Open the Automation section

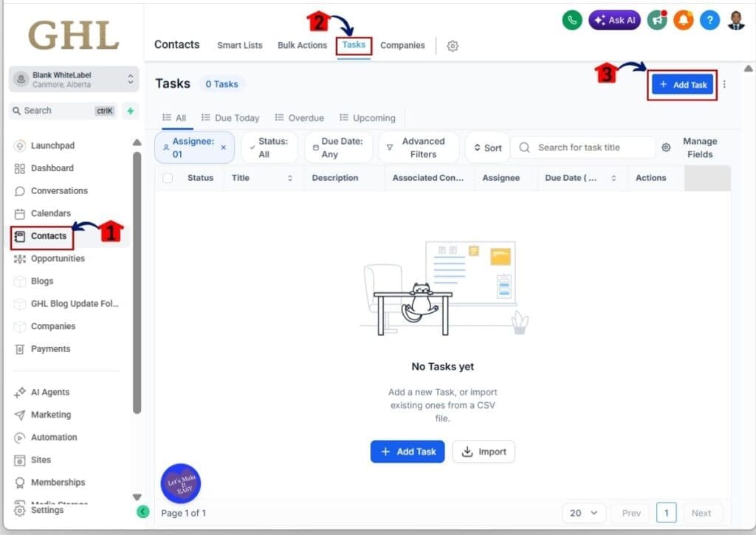coord(53,437)
